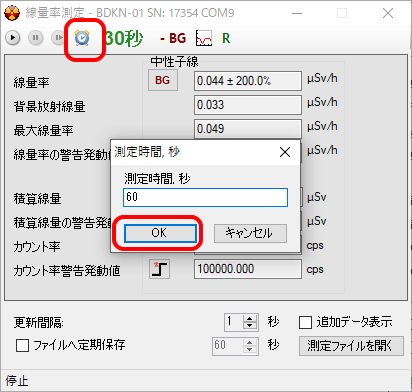
Task: Select the 0.049 maximum dose rate field
Action: tap(248, 129)
